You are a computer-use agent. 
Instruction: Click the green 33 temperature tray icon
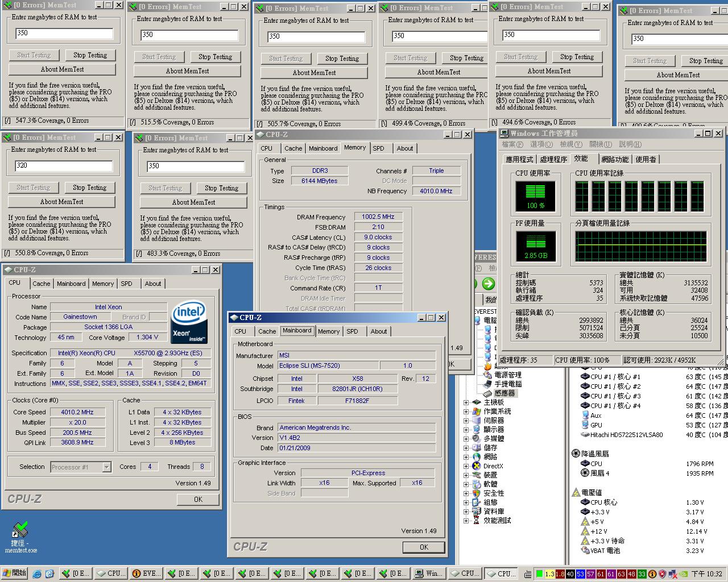(x=642, y=574)
